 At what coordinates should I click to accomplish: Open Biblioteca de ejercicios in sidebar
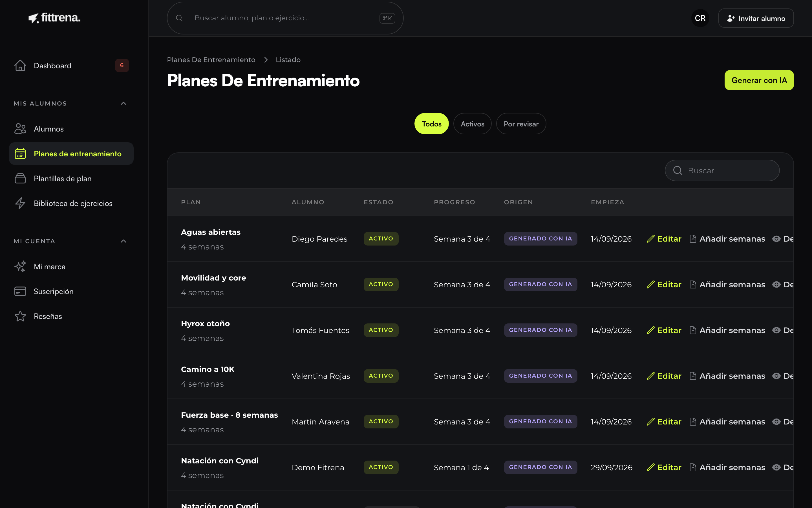pyautogui.click(x=71, y=203)
